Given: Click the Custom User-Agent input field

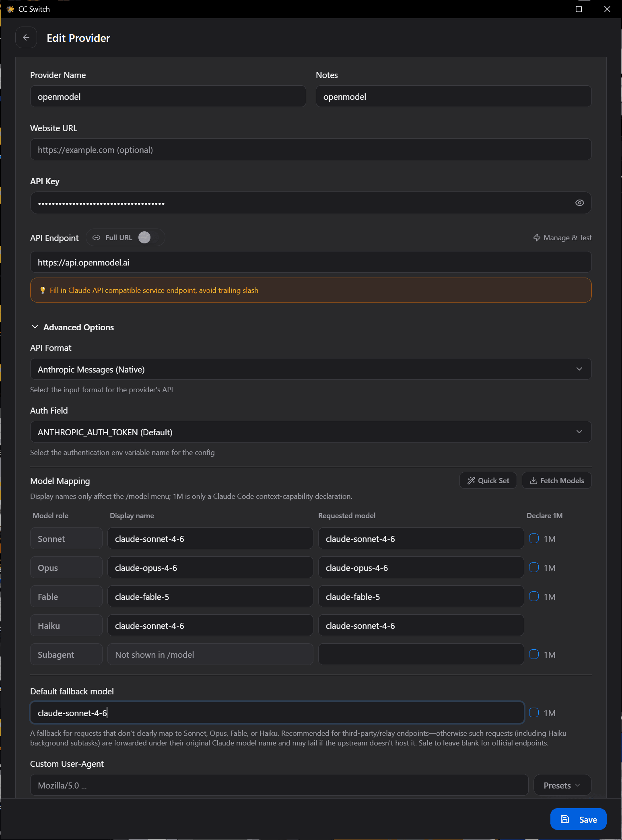Looking at the screenshot, I should 279,785.
